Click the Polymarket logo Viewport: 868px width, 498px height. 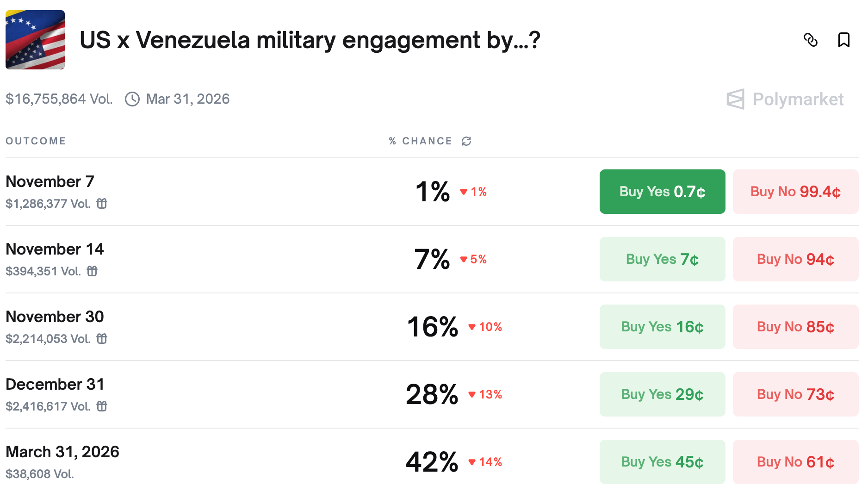(x=785, y=99)
